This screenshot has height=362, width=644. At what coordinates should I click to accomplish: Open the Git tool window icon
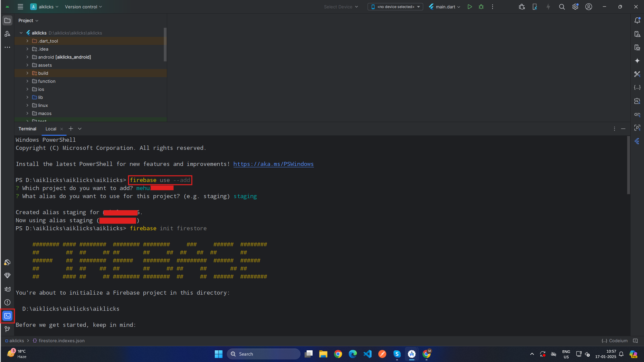pos(7,329)
